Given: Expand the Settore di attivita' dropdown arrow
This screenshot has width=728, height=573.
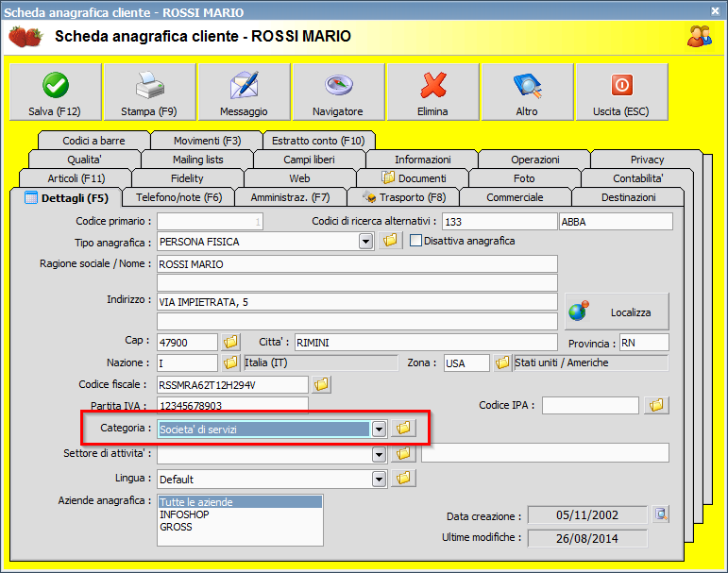Looking at the screenshot, I should coord(380,454).
